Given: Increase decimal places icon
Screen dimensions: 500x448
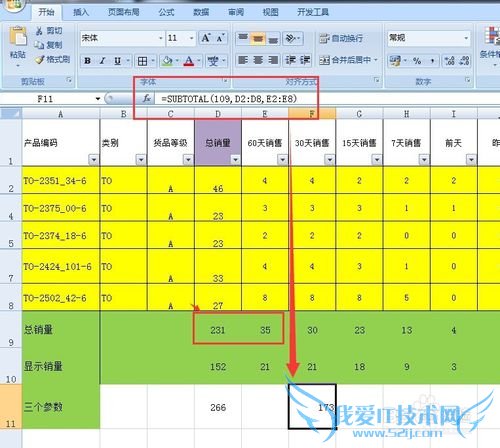Looking at the screenshot, I should tap(449, 61).
